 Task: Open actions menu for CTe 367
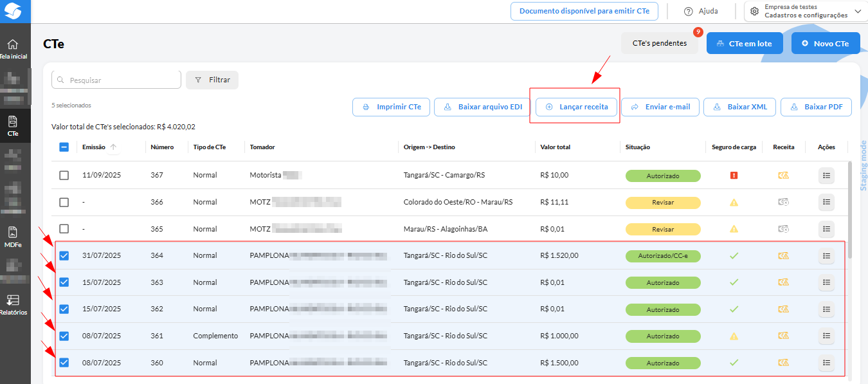[826, 175]
